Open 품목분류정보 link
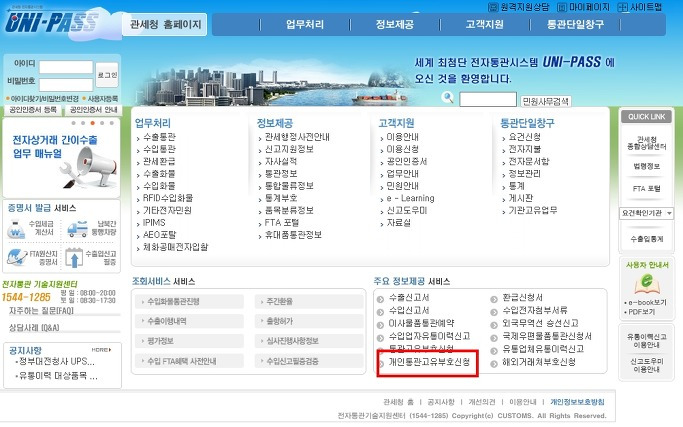Image resolution: width=683 pixels, height=427 pixels. coord(289,210)
